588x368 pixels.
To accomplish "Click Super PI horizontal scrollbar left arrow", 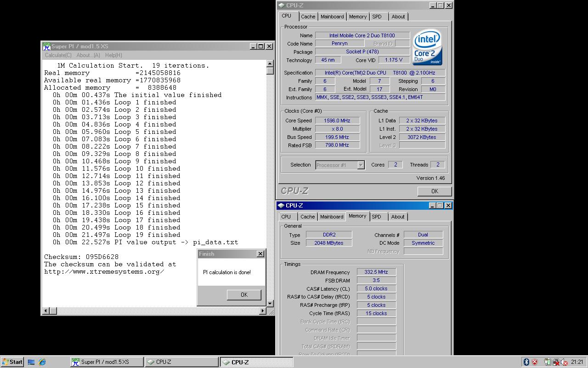I will [x=45, y=311].
